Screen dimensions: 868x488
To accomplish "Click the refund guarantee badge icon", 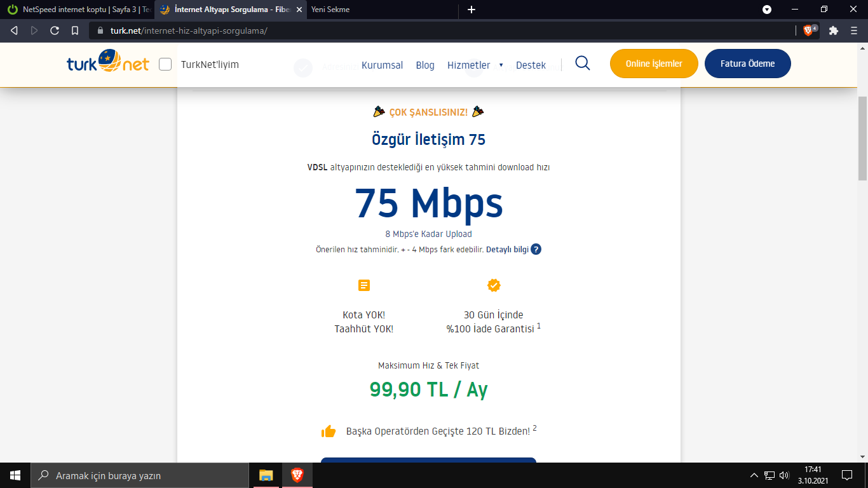I will click(x=494, y=285).
